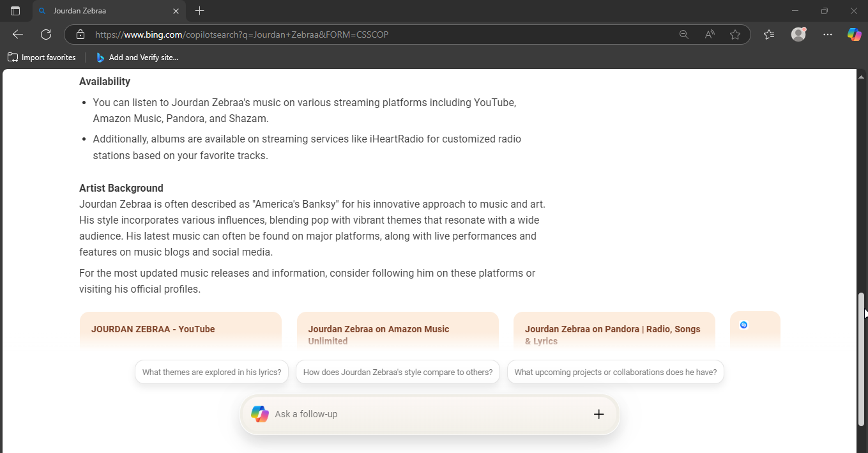Open the Favorites list icon
Viewport: 868px width, 453px height.
click(769, 35)
